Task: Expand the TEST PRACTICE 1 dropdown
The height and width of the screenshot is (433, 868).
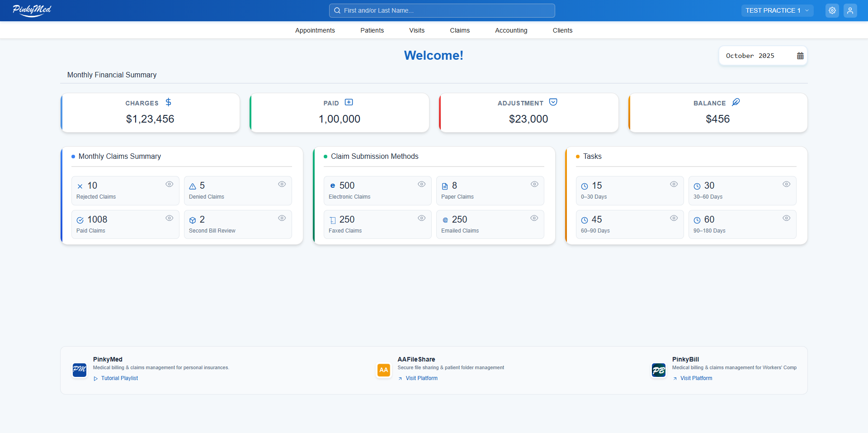Action: [777, 10]
